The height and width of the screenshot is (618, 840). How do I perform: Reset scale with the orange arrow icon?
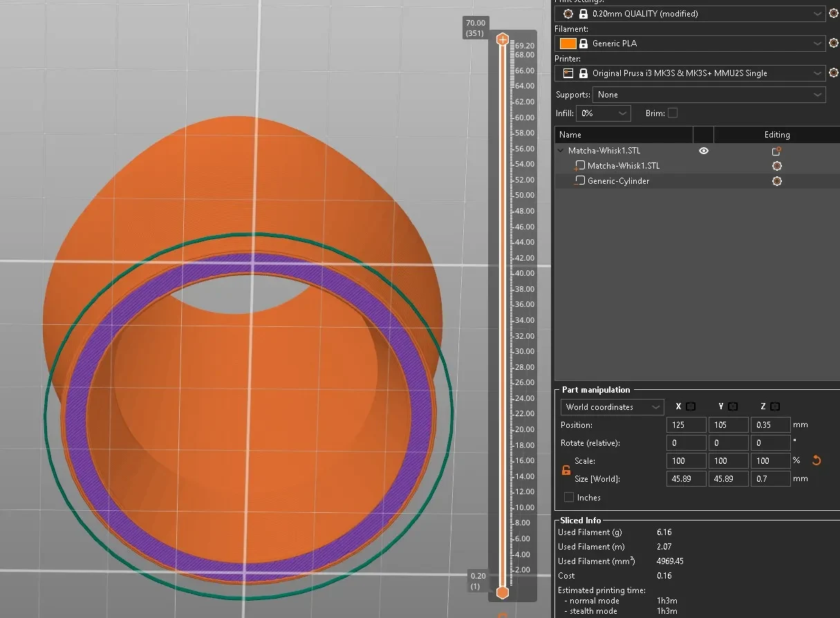pyautogui.click(x=816, y=460)
